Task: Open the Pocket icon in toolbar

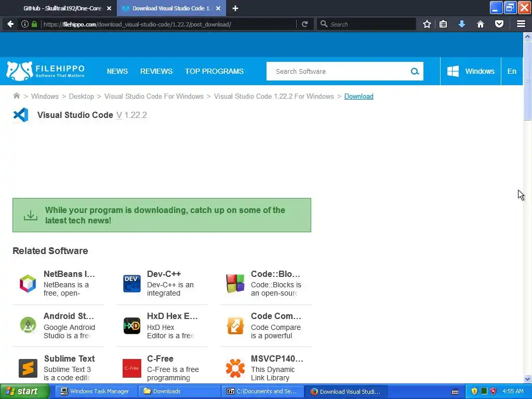Action: pyautogui.click(x=499, y=24)
